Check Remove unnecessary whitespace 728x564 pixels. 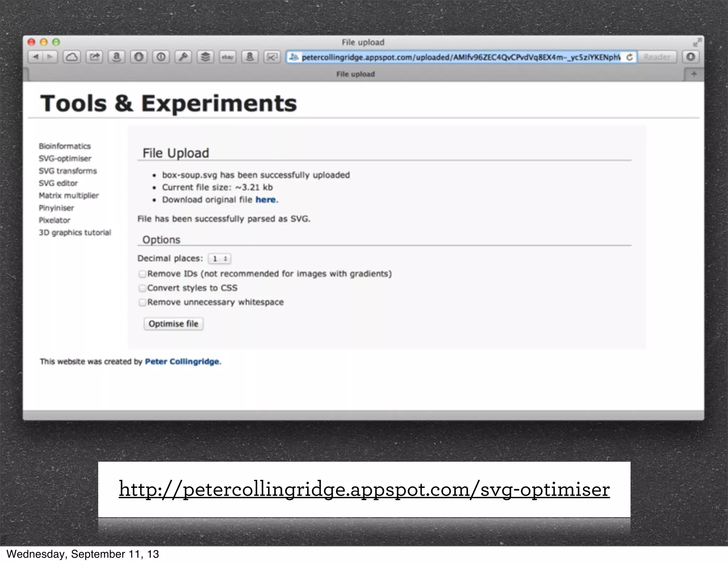click(x=142, y=302)
